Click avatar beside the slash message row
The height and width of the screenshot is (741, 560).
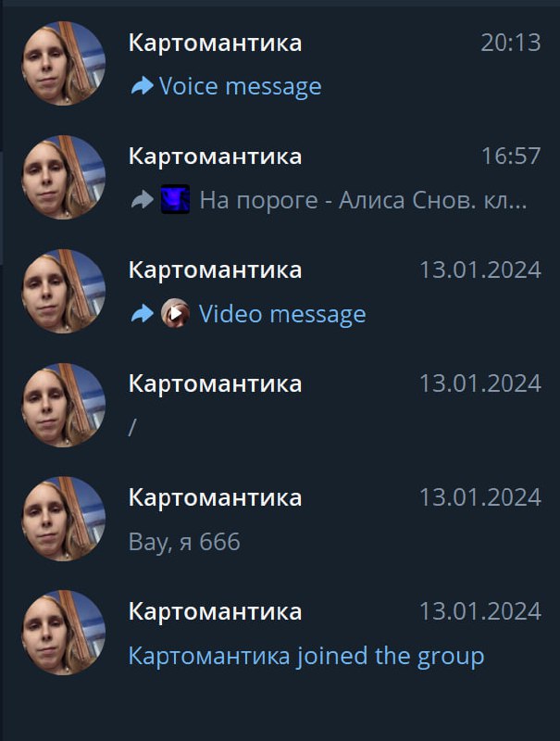coord(64,405)
